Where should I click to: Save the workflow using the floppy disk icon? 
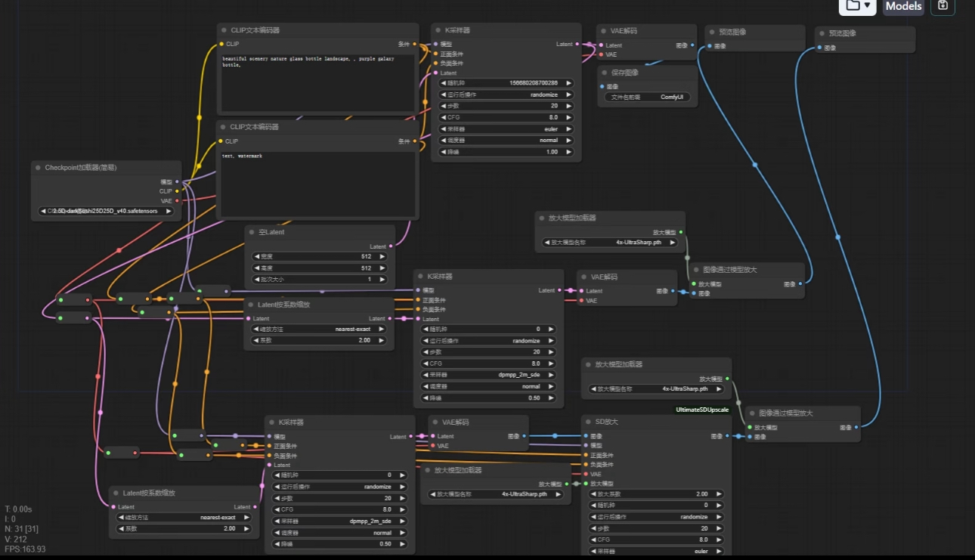click(942, 7)
